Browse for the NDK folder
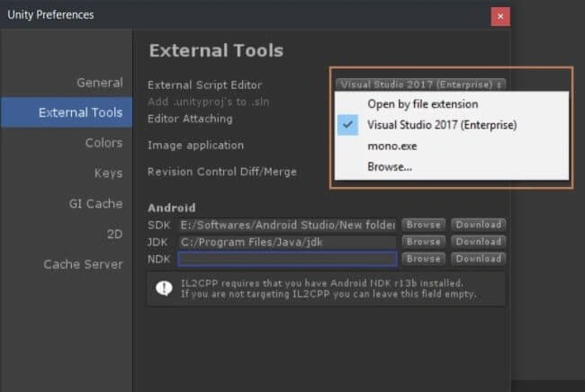The height and width of the screenshot is (392, 585). tap(424, 259)
